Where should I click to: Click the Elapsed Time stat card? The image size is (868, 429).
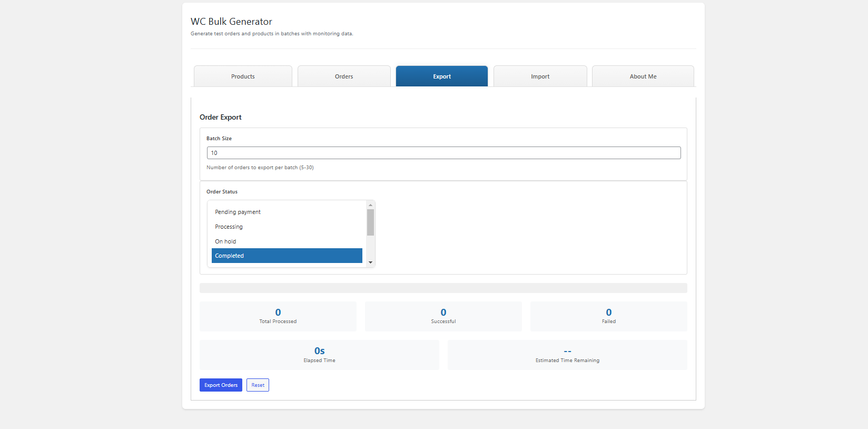click(319, 355)
